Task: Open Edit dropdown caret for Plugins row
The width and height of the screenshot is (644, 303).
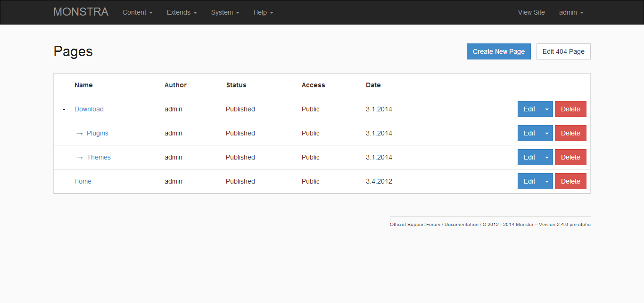Action: (x=547, y=133)
